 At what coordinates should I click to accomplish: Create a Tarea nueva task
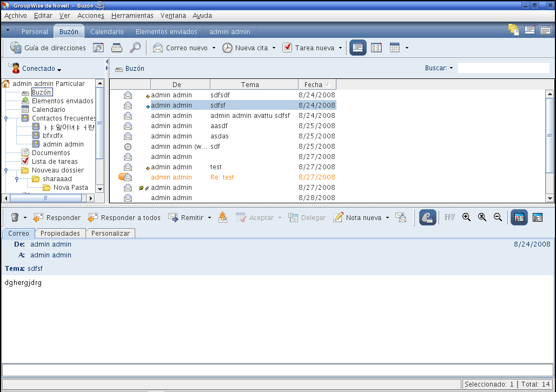308,48
